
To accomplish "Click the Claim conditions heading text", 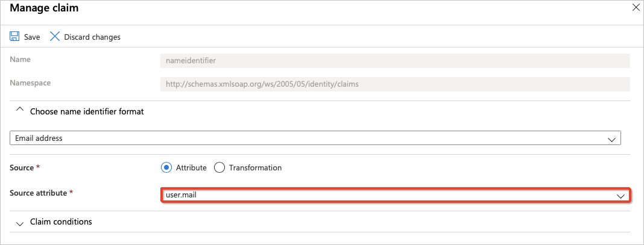I will (x=61, y=222).
